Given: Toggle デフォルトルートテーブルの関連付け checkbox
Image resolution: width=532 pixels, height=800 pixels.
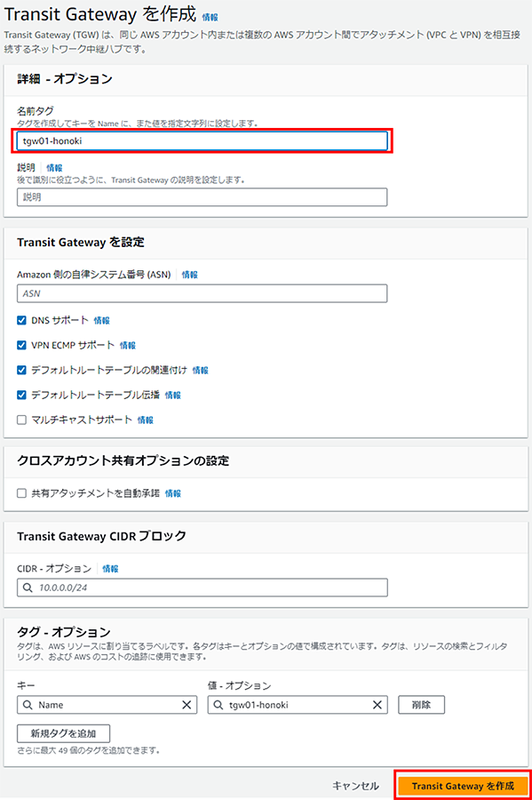Looking at the screenshot, I should [x=21, y=370].
